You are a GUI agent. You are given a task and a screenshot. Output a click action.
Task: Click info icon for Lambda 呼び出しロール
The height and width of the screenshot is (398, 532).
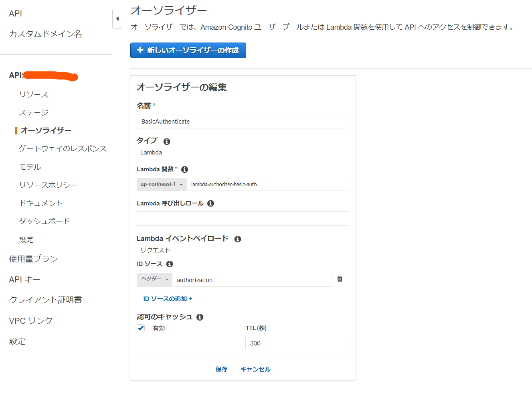coord(210,203)
